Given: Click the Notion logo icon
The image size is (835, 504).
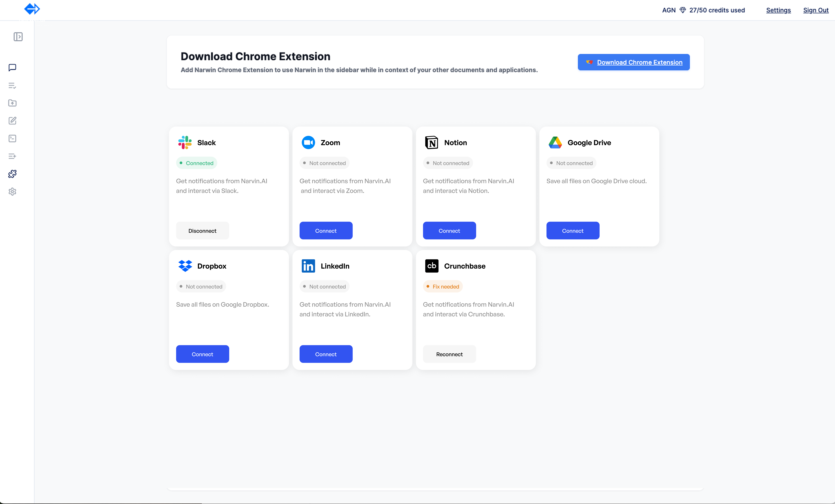Looking at the screenshot, I should [x=432, y=142].
